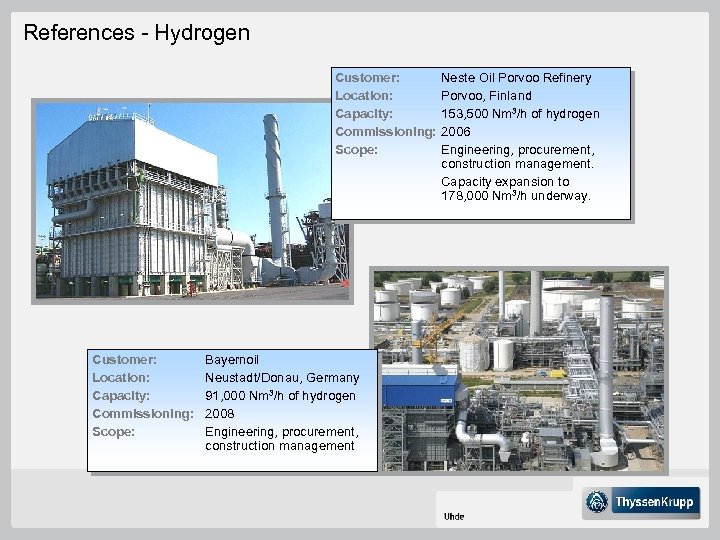Click the "Neste Oil Porvoo Refinery" text
Image resolution: width=720 pixels, height=540 pixels.
tap(516, 78)
